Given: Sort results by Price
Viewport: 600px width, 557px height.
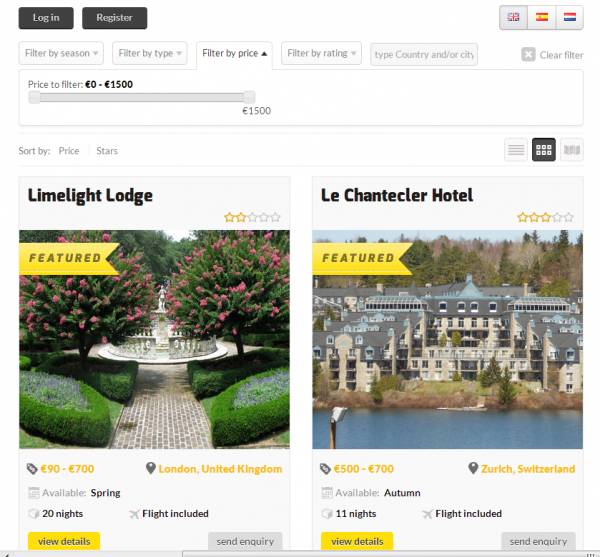Looking at the screenshot, I should pyautogui.click(x=69, y=151).
